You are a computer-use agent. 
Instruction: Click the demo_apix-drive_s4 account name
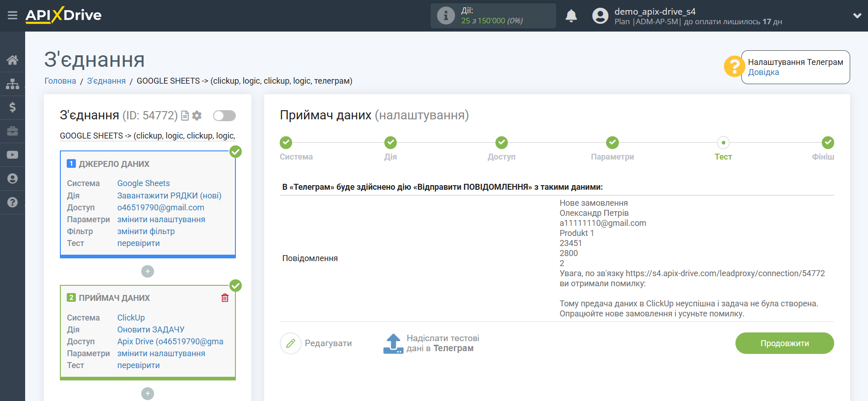(655, 11)
